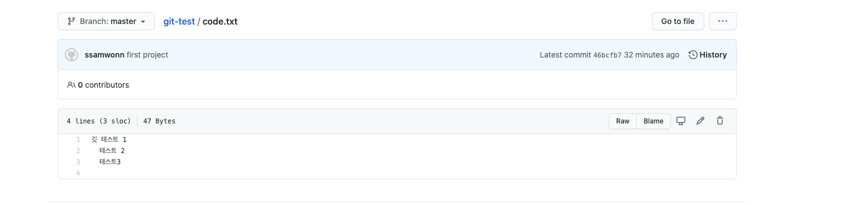
Task: Click the code.txt file name
Action: click(x=220, y=21)
